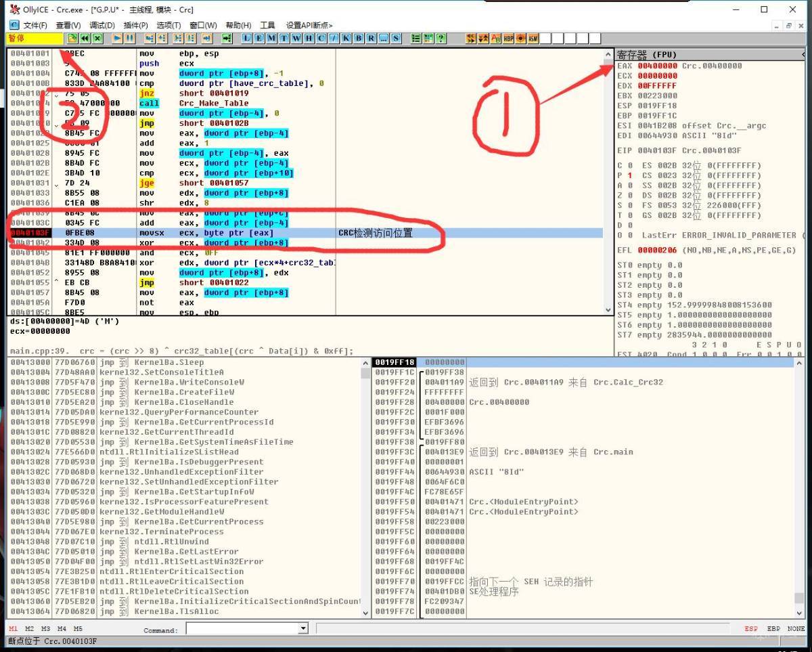
Task: Click the AB text toolbar icon
Action: coord(496,38)
